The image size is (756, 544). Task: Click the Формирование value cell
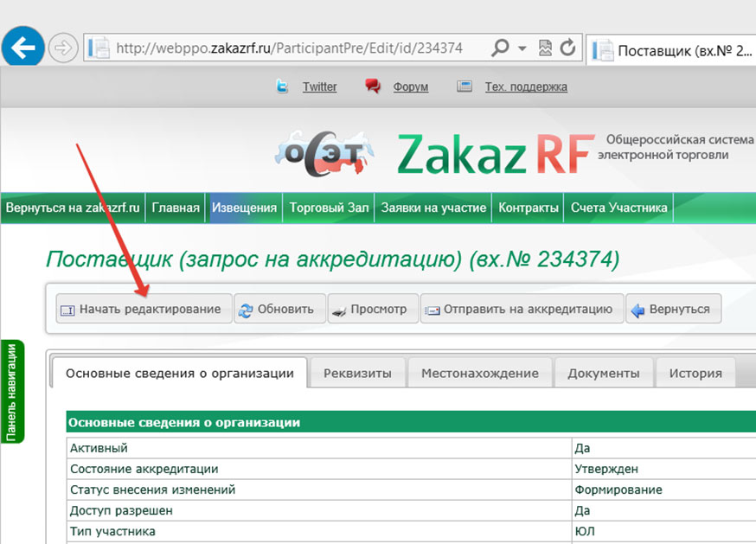point(664,490)
